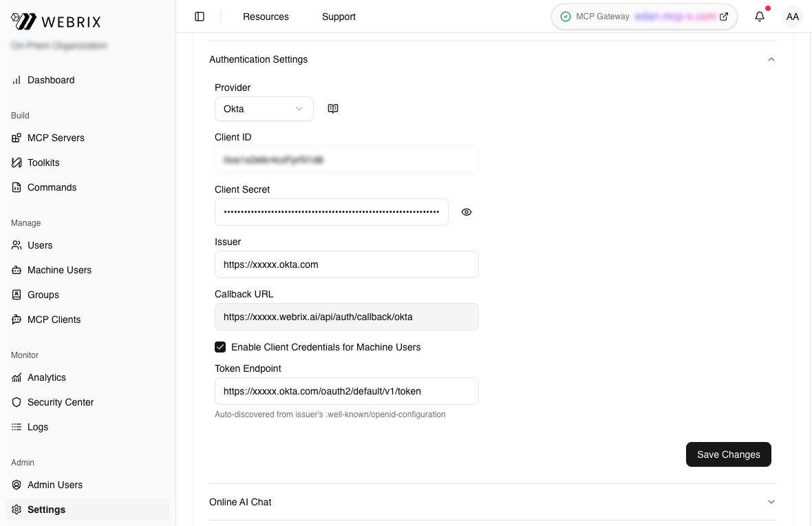Focus the Client ID field
This screenshot has height=526, width=812.
(346, 160)
